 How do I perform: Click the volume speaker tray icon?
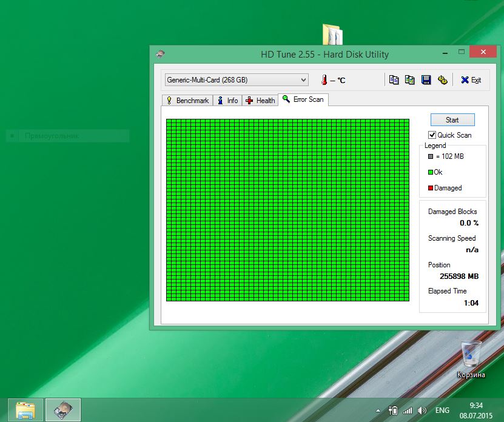point(422,410)
